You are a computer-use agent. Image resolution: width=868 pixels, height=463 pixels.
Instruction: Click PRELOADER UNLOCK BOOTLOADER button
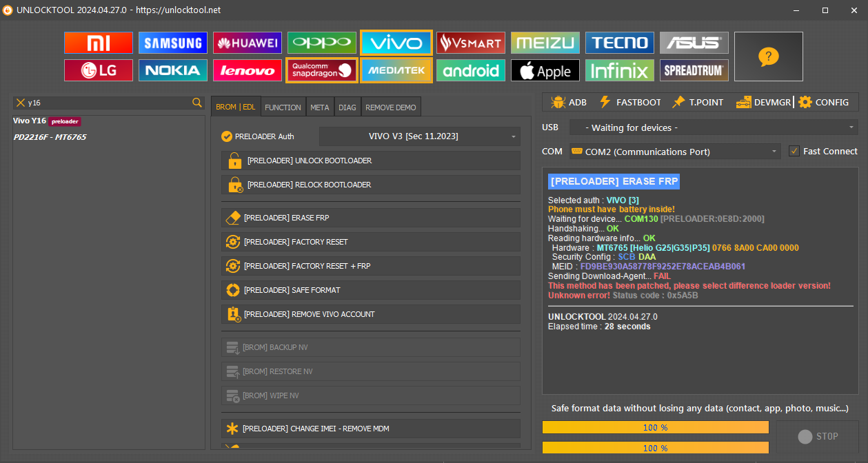coord(371,161)
